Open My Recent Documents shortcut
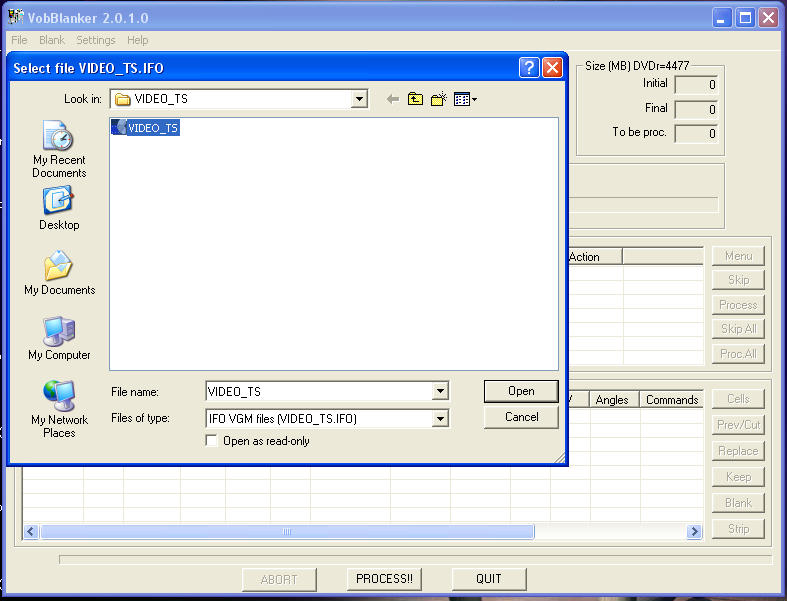This screenshot has height=601, width=787. point(59,149)
